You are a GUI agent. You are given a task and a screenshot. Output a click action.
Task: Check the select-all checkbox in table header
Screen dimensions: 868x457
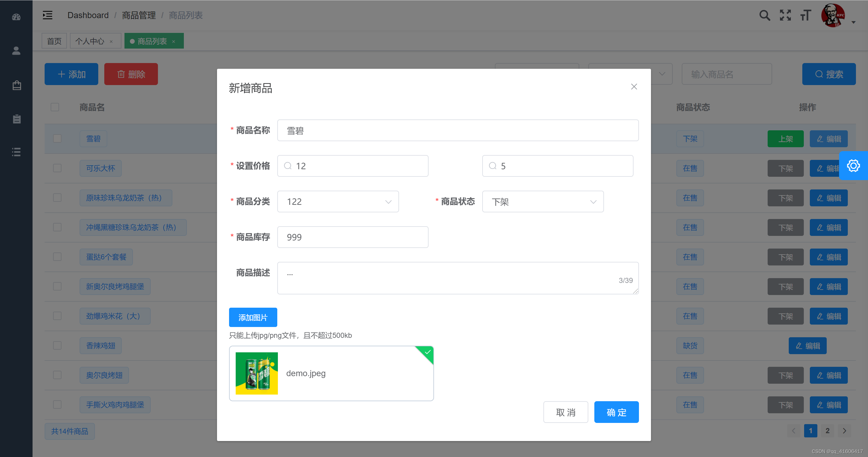point(55,107)
